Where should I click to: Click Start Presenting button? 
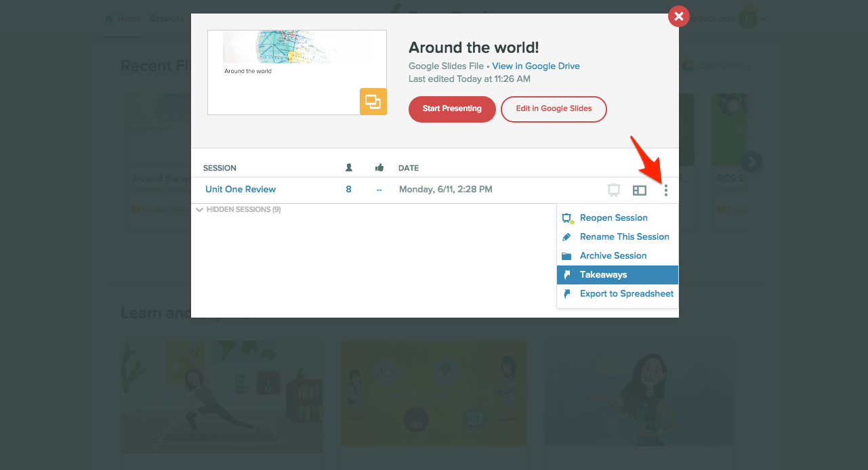452,109
